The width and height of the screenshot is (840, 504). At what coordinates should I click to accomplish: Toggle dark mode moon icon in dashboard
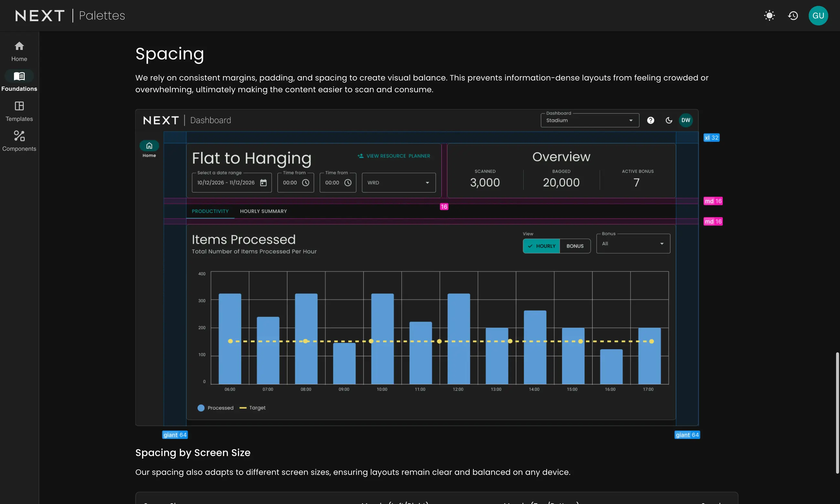click(x=669, y=120)
